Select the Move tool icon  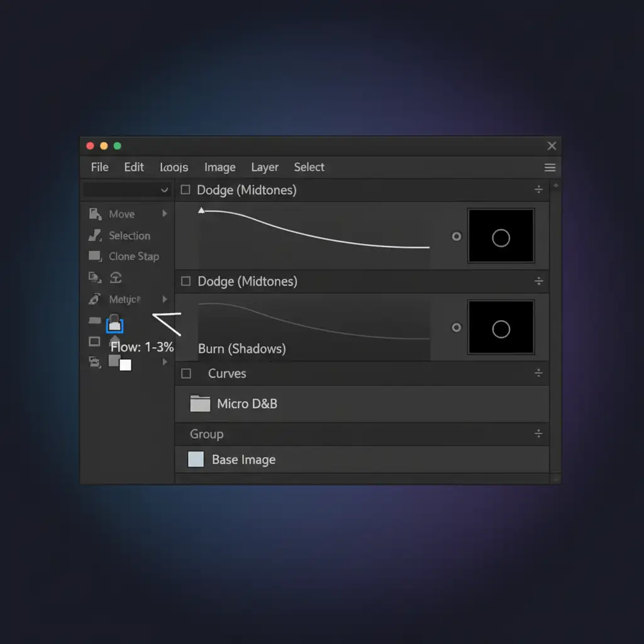pos(95,214)
